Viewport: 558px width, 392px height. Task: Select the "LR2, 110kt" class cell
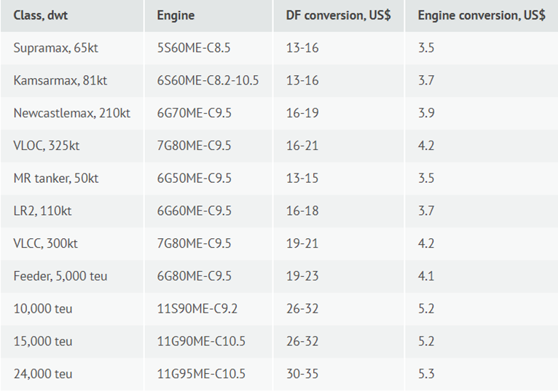click(42, 211)
